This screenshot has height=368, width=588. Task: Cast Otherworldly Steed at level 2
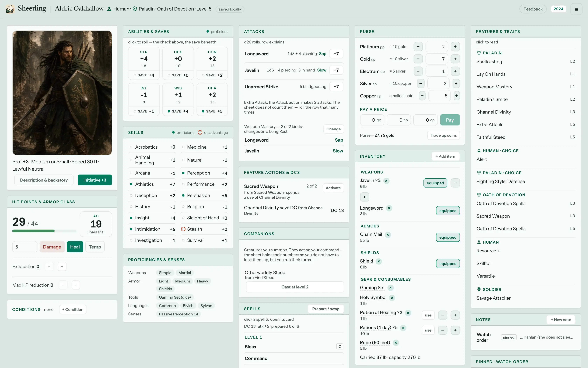click(295, 287)
